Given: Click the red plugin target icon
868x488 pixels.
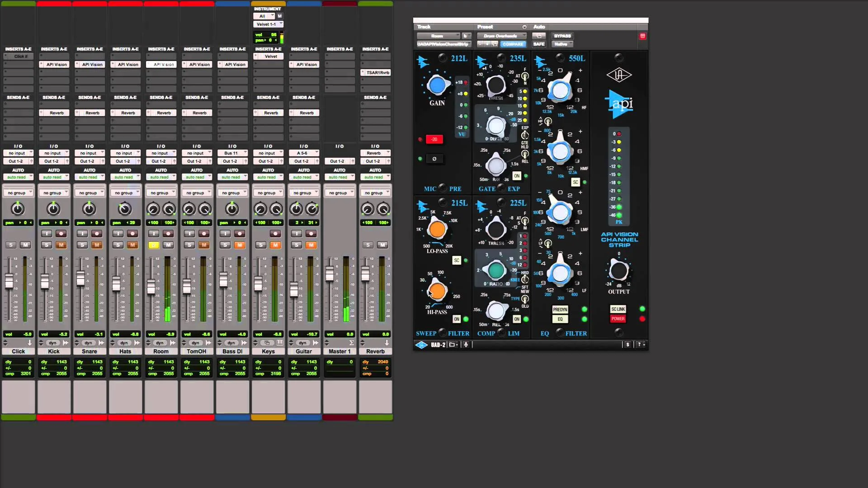Looking at the screenshot, I should (642, 36).
